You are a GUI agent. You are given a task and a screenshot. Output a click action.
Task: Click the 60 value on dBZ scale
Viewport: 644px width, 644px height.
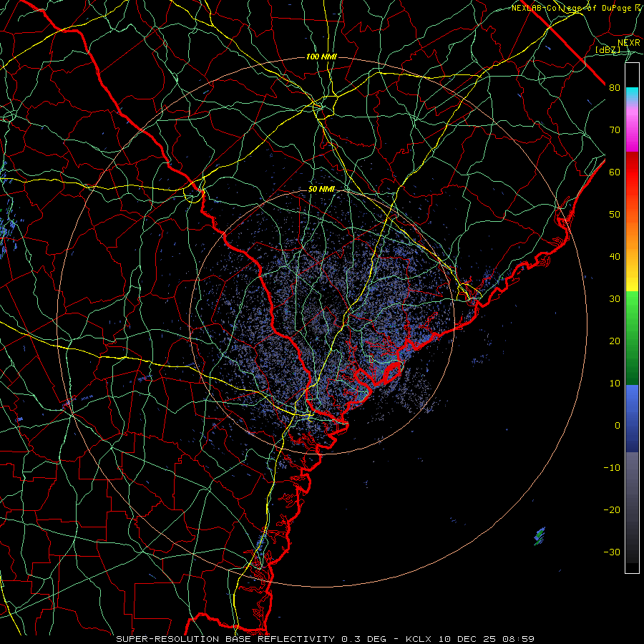615,172
